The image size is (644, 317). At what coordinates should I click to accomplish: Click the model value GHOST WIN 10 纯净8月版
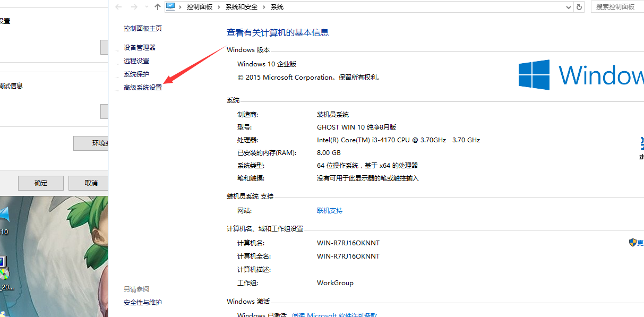[x=357, y=127]
